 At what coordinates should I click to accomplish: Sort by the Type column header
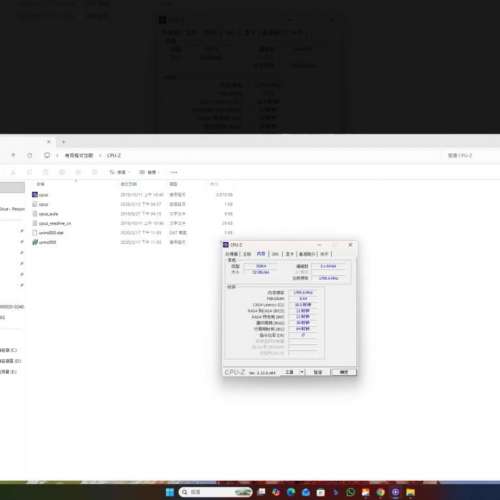(x=173, y=184)
